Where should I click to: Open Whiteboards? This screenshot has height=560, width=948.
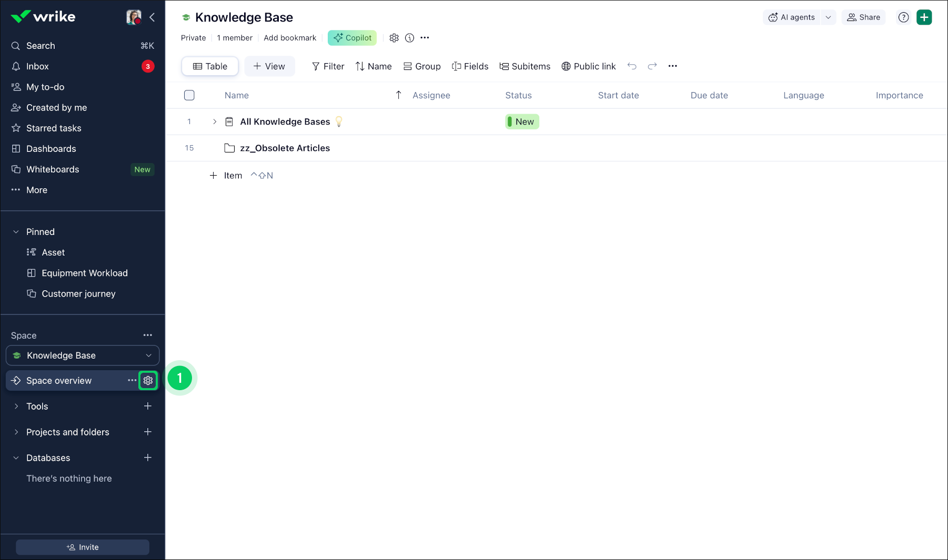point(83,169)
